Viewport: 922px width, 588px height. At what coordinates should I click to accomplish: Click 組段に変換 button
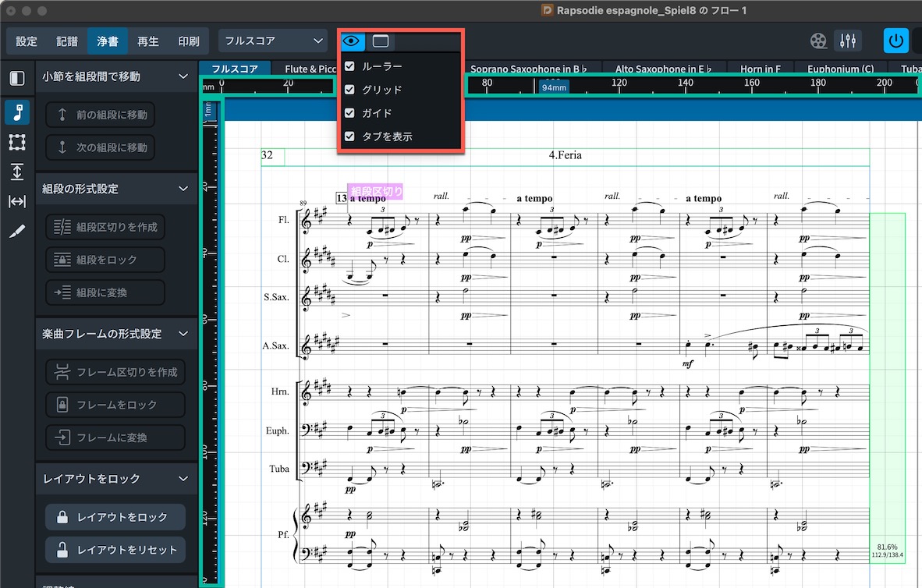[x=105, y=292]
